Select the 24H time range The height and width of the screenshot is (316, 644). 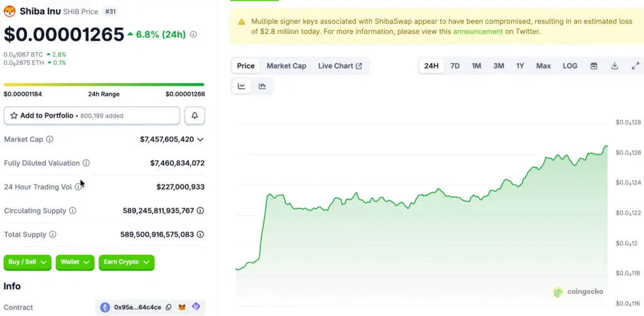coord(431,66)
